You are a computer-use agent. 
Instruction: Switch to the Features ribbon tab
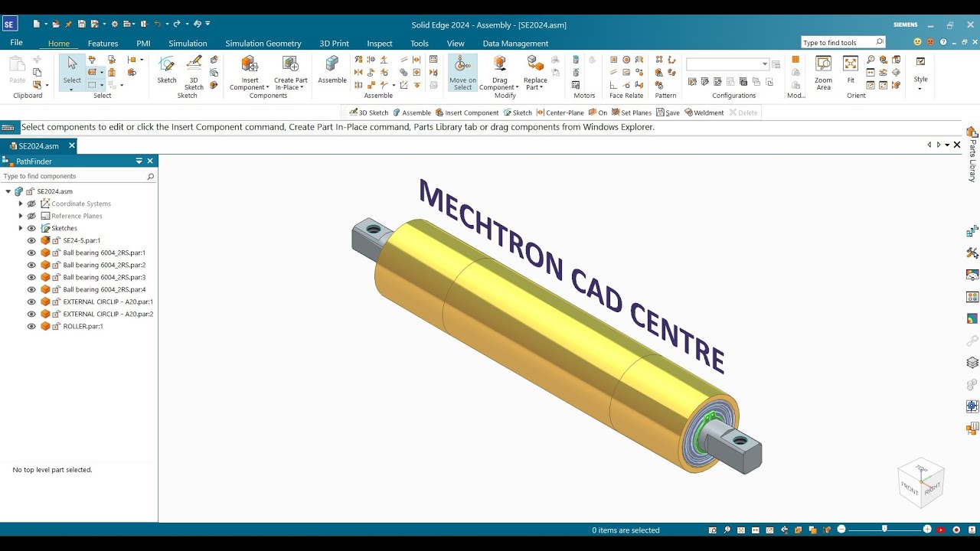[103, 44]
